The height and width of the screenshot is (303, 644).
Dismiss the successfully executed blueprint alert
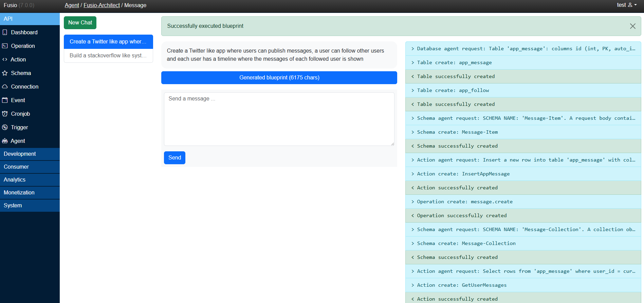[x=632, y=26]
